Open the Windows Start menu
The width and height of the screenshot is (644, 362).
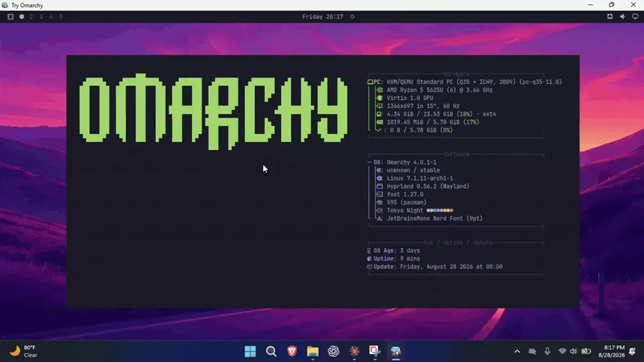tap(250, 351)
